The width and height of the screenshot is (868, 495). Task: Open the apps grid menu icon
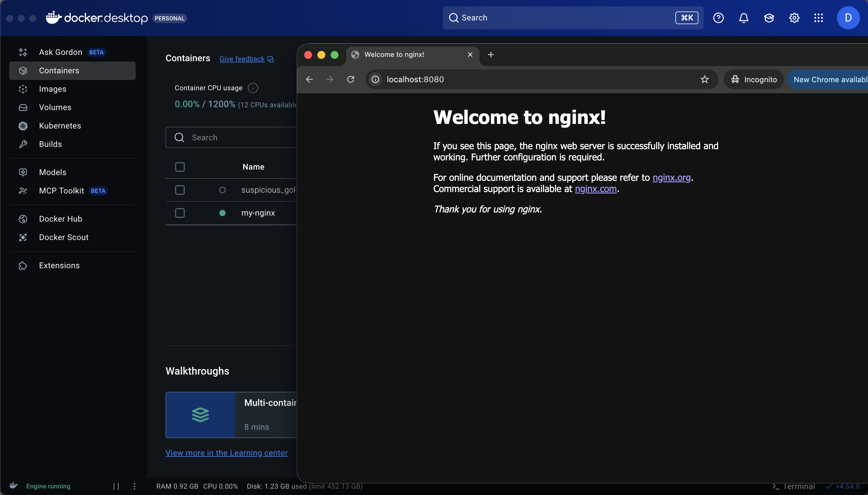click(818, 18)
